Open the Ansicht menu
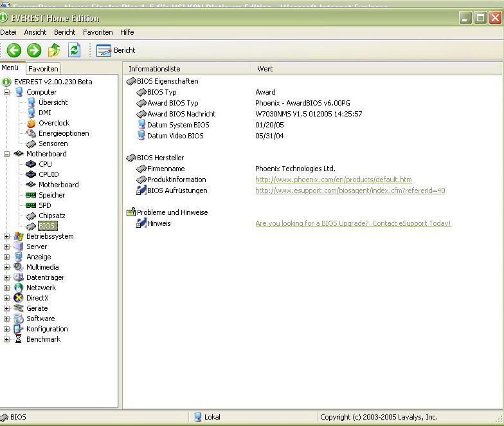This screenshot has height=426, width=504. [35, 32]
